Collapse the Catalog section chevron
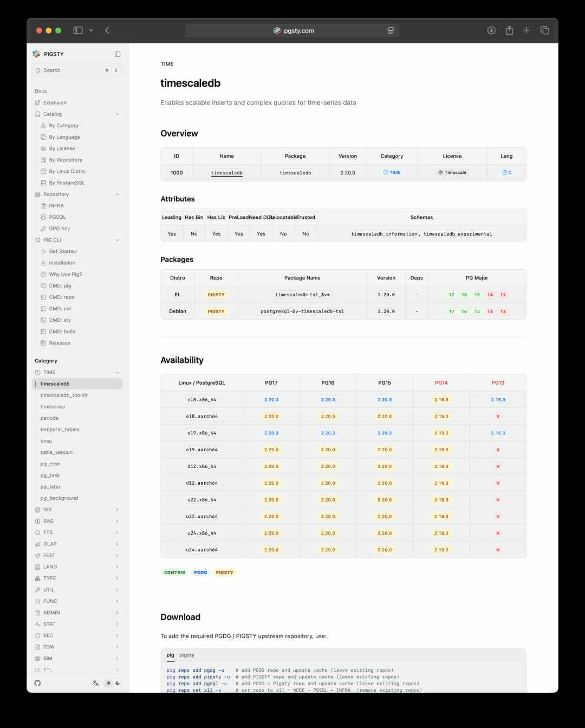 click(117, 114)
